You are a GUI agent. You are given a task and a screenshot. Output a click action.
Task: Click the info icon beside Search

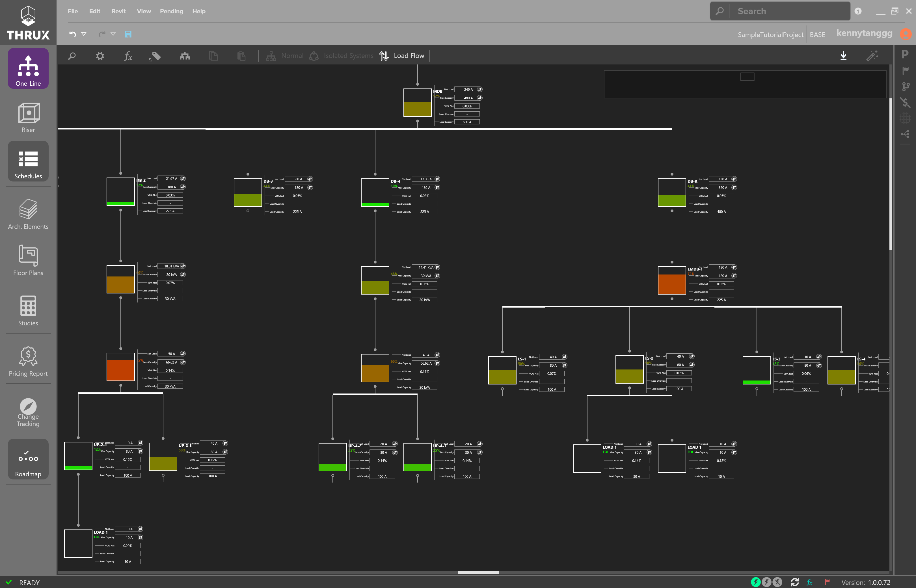click(x=858, y=11)
